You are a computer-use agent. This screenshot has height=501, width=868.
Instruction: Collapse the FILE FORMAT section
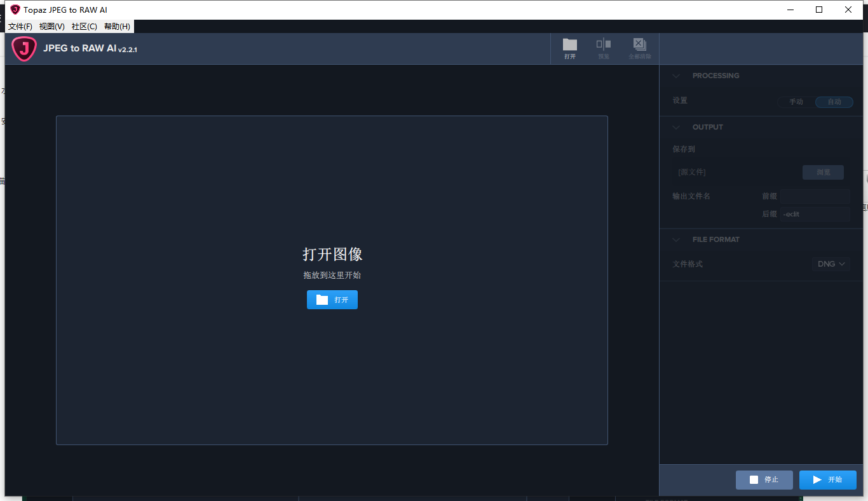tap(677, 239)
